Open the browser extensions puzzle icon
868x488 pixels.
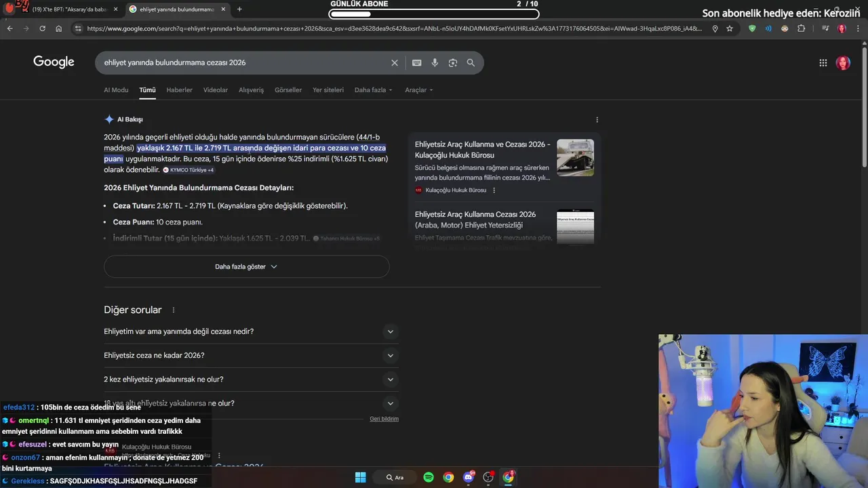pos(802,28)
